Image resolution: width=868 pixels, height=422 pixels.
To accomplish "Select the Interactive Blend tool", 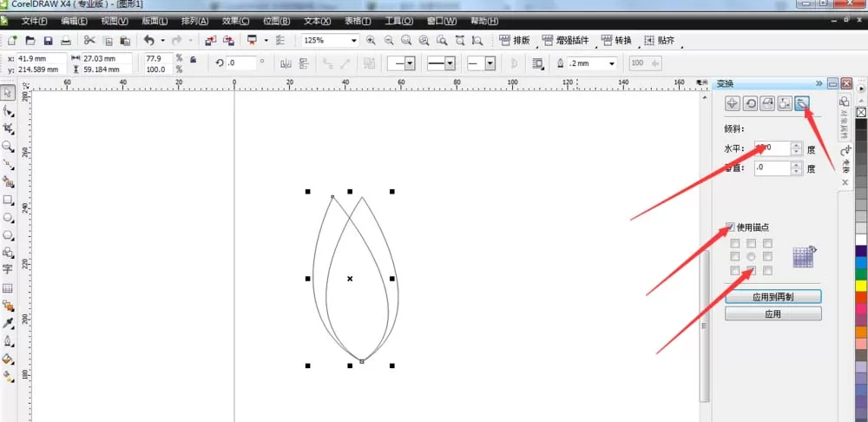I will [x=8, y=305].
